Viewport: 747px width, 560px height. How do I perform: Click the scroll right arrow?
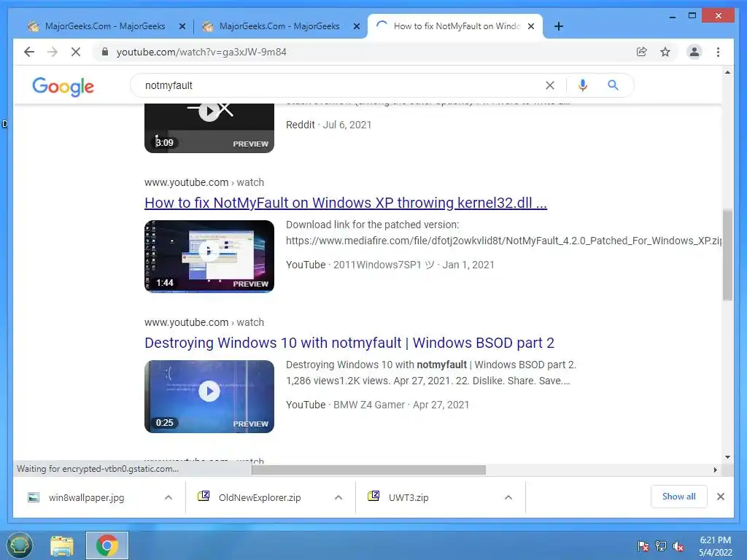pos(715,470)
